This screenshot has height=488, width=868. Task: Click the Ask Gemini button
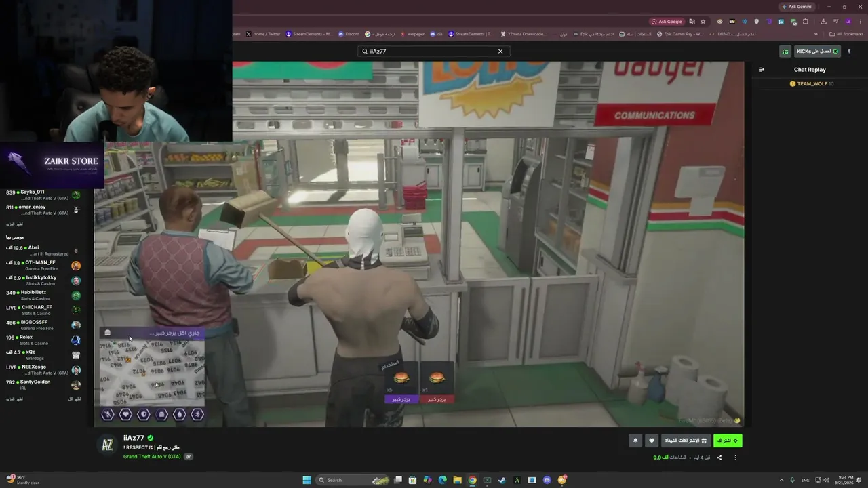pos(796,7)
